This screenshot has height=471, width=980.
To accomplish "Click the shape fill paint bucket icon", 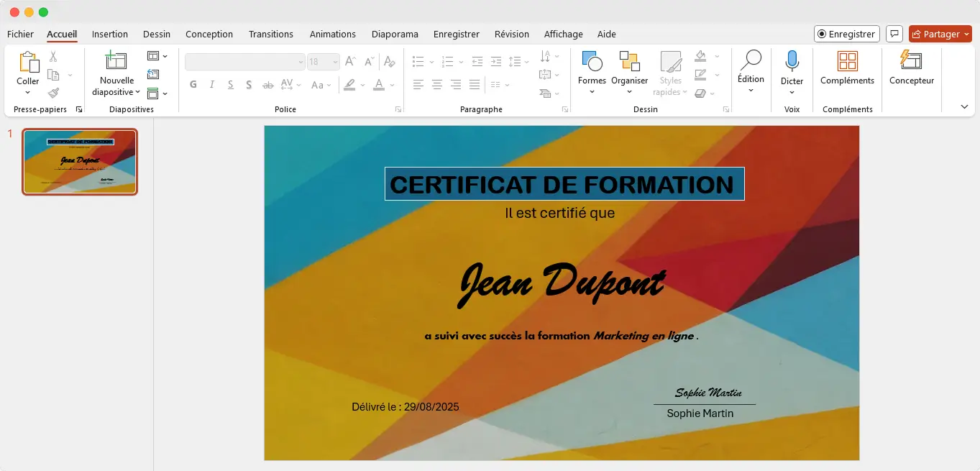I will pos(701,56).
